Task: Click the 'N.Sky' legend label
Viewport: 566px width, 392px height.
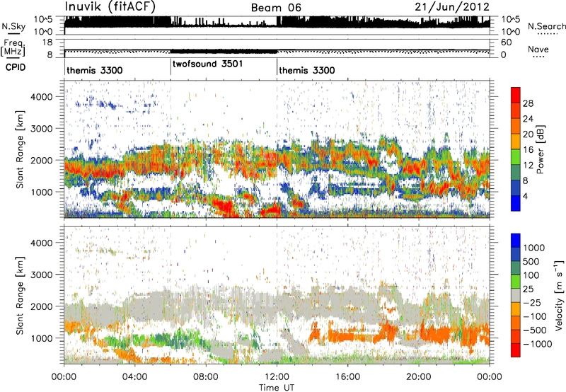Action: pos(13,26)
